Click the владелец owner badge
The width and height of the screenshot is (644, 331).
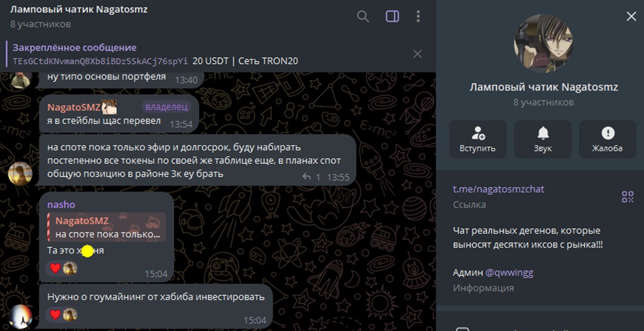click(166, 107)
